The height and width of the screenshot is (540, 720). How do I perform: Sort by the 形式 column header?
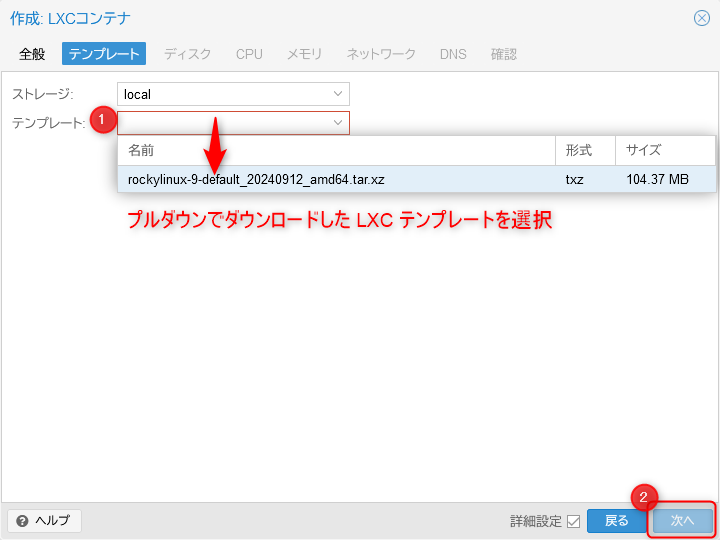[584, 150]
